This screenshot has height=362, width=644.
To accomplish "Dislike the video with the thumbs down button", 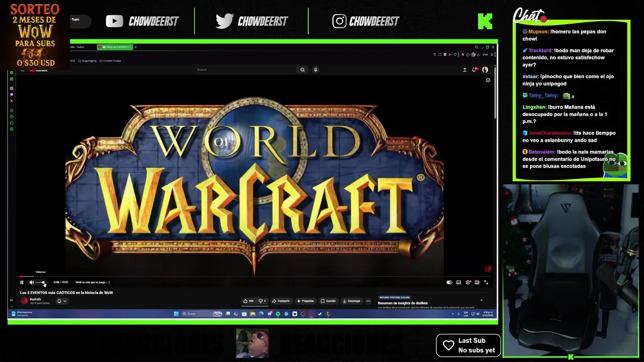I will (x=262, y=301).
